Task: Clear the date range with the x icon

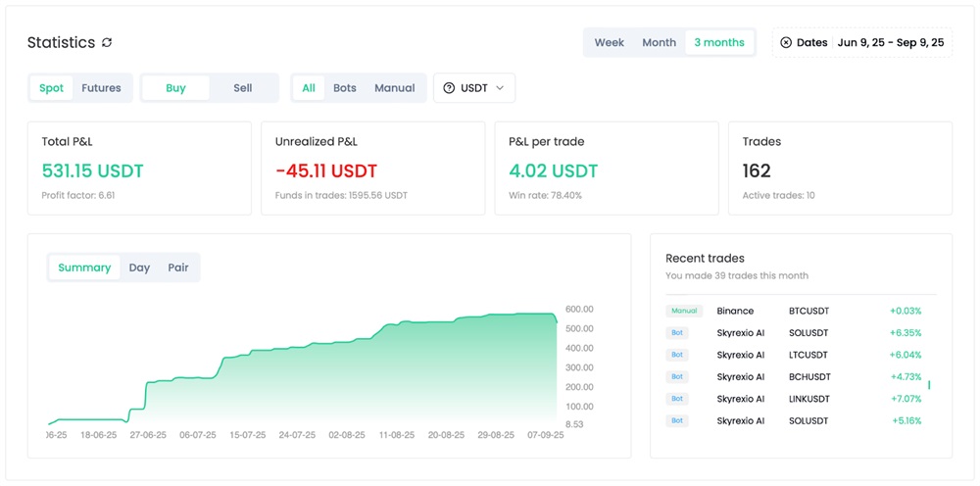Action: click(x=786, y=42)
